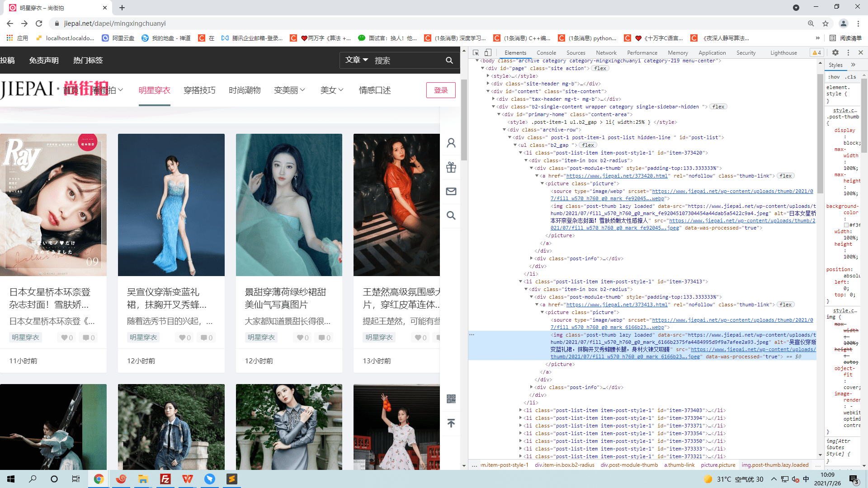Switch to the Console tab
The width and height of the screenshot is (868, 488).
pos(546,53)
